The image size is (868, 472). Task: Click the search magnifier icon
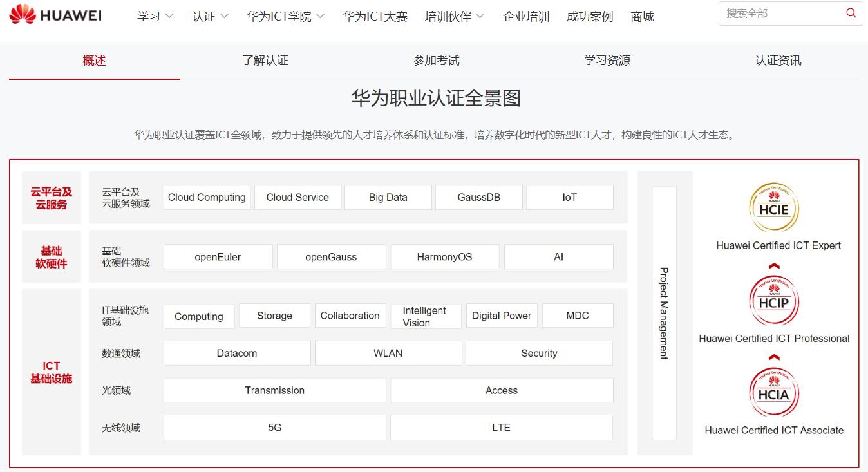click(x=851, y=13)
